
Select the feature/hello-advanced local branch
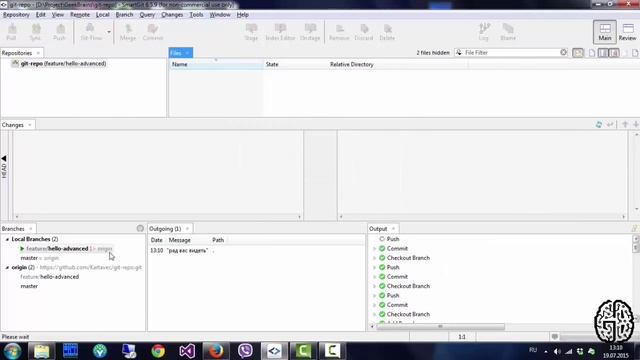pyautogui.click(x=66, y=249)
